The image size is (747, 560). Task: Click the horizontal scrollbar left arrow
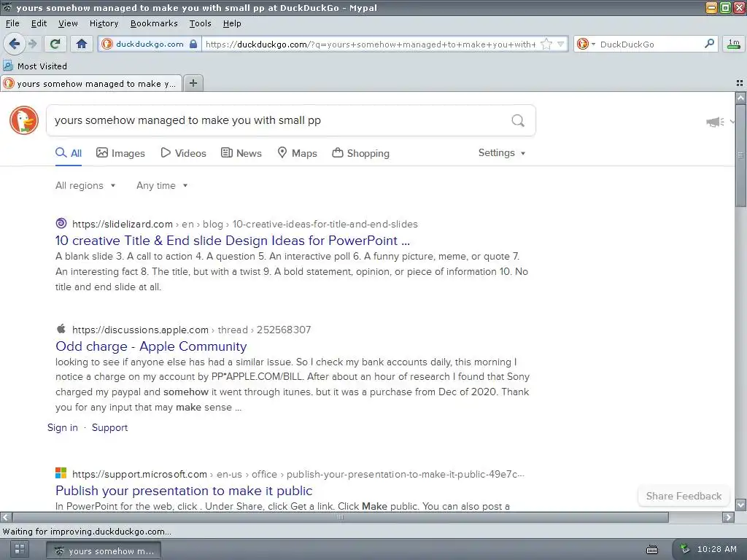(6, 517)
